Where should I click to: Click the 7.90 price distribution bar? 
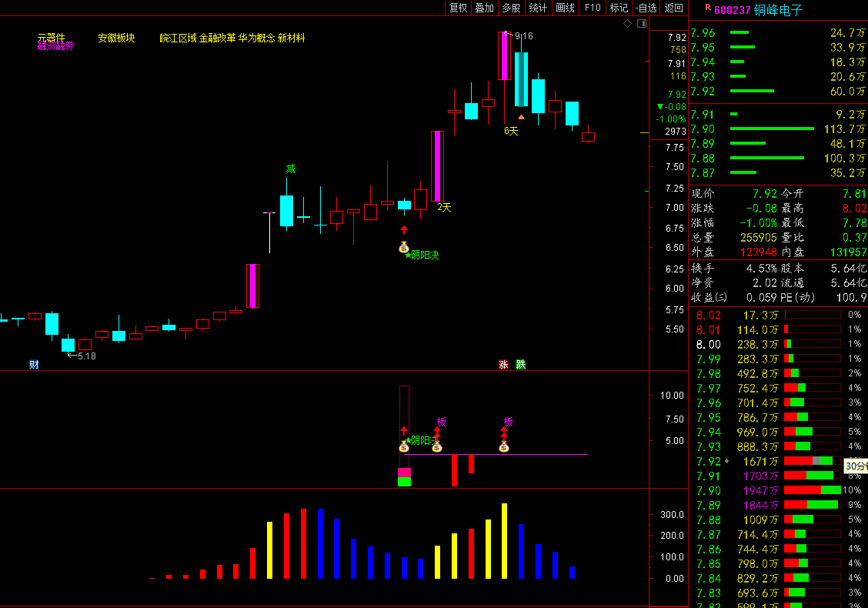[812, 490]
